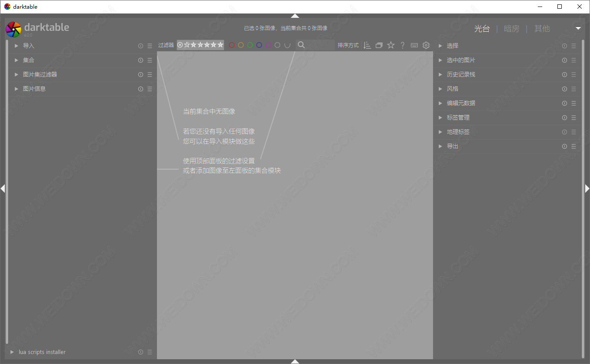Collapse the left panel arrow
The image size is (590, 364).
(x=3, y=188)
